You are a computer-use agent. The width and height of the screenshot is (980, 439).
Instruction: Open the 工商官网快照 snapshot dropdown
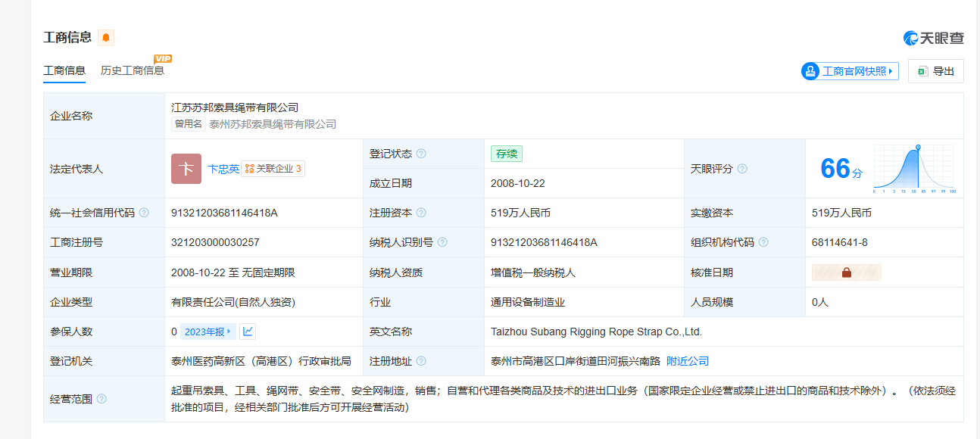click(x=850, y=71)
